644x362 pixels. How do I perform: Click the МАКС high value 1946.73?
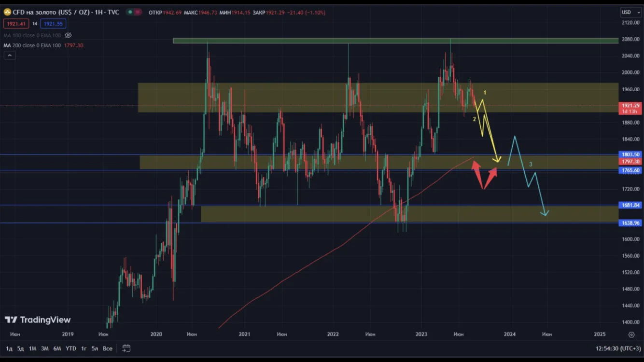coord(207,12)
